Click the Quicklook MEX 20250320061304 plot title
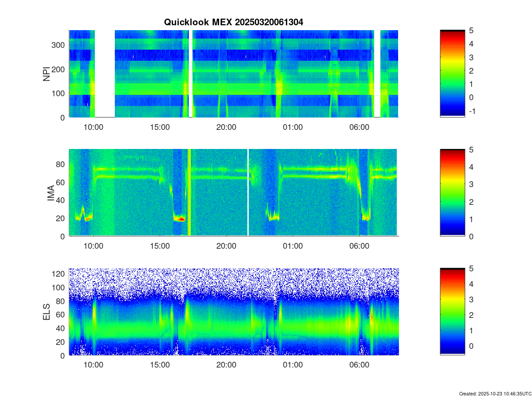 pos(233,22)
